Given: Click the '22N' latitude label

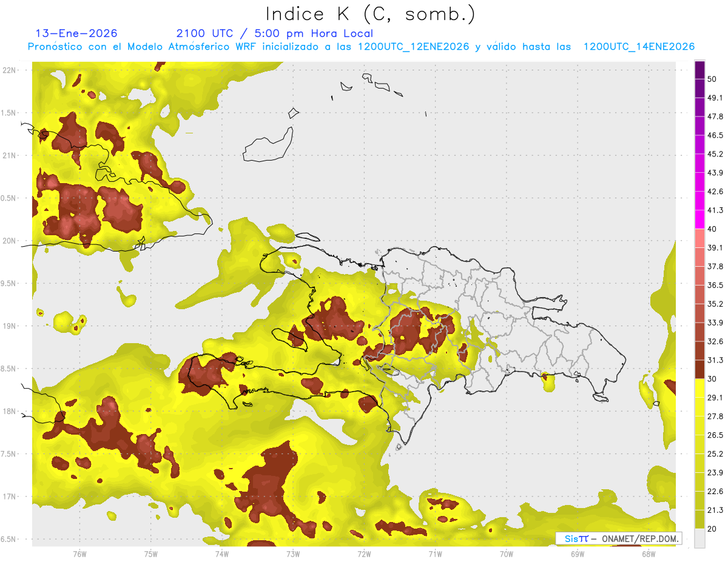Looking at the screenshot, I should (10, 70).
